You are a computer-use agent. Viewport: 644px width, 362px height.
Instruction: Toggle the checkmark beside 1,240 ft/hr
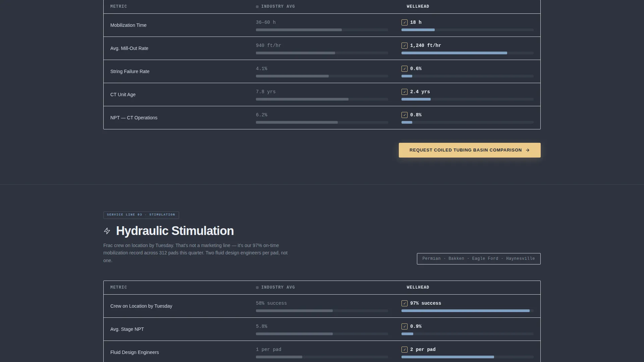[405, 46]
